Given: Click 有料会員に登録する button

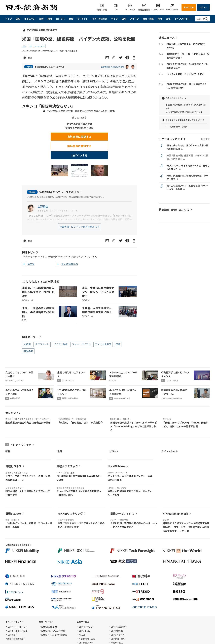Looking at the screenshot, I should coord(79,137).
